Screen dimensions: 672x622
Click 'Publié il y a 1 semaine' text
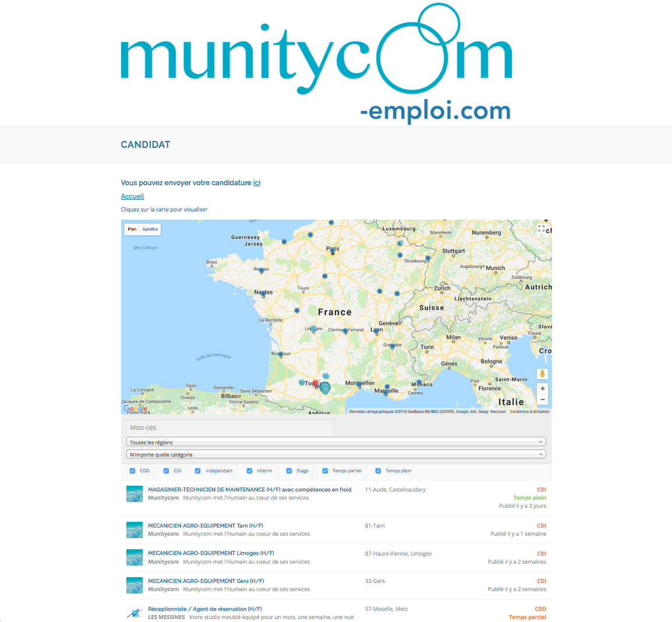click(x=518, y=533)
